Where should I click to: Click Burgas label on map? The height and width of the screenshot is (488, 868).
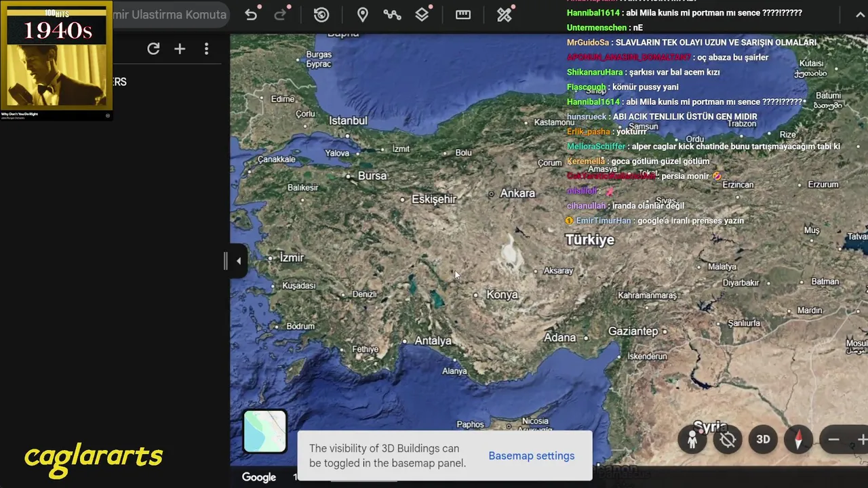(x=319, y=55)
